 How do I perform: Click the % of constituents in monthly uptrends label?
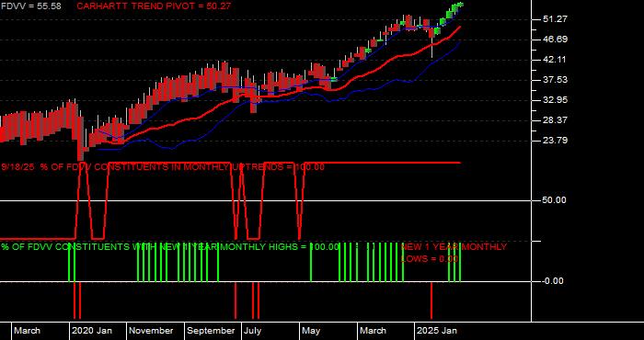pos(163,167)
